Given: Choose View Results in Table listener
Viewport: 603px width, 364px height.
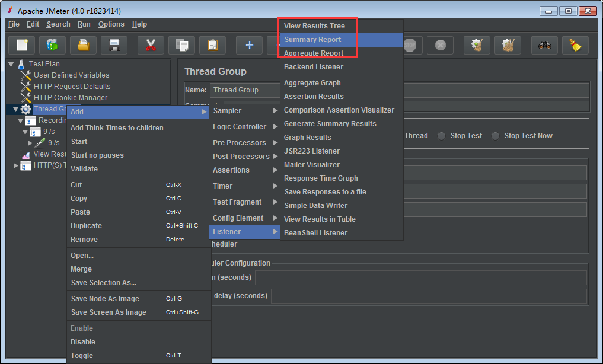Looking at the screenshot, I should click(x=342, y=219).
